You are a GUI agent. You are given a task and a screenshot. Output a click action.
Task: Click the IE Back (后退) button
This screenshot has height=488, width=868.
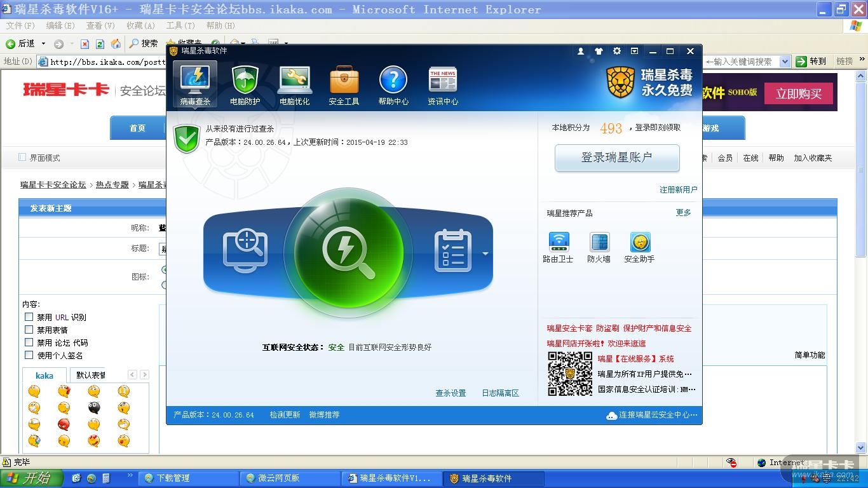click(x=20, y=44)
